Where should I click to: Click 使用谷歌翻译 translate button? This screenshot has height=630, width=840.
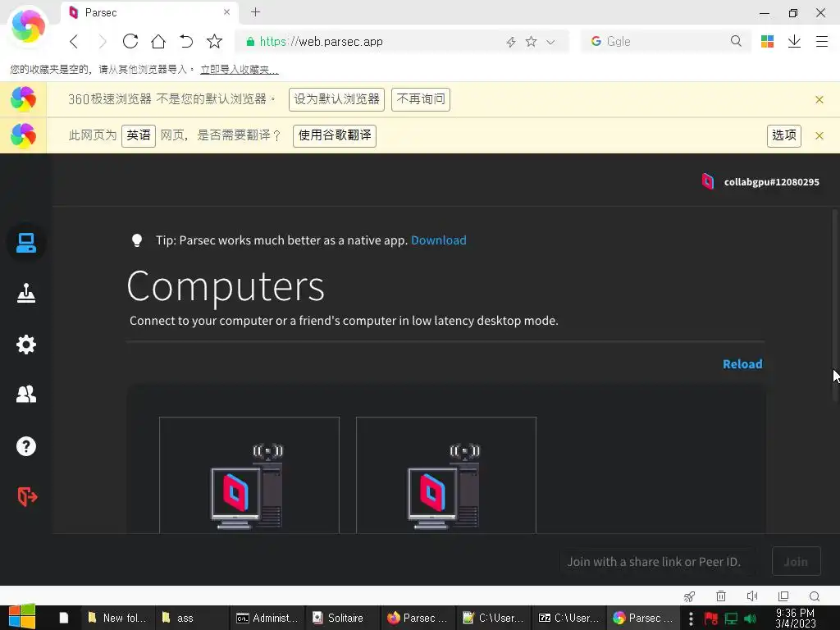pyautogui.click(x=335, y=135)
